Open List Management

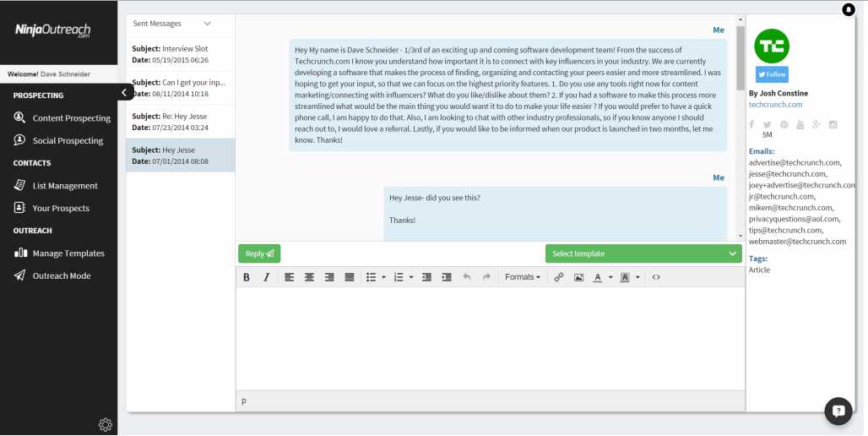click(x=56, y=186)
